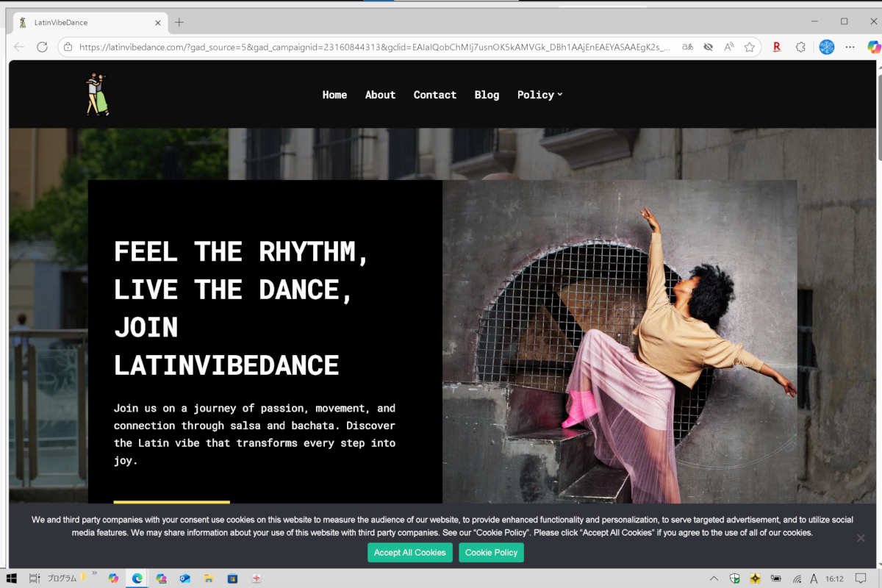Click the crossed-out eye tracking prevention icon

pyautogui.click(x=708, y=47)
